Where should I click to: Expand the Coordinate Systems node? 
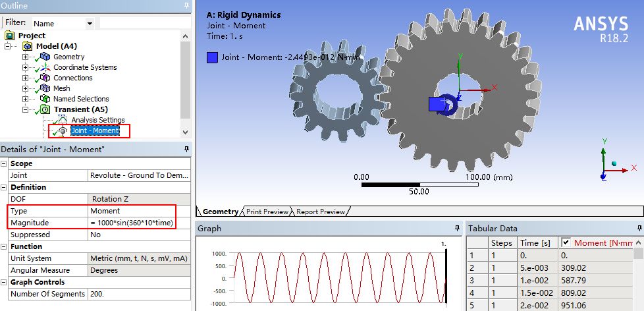pyautogui.click(x=26, y=67)
